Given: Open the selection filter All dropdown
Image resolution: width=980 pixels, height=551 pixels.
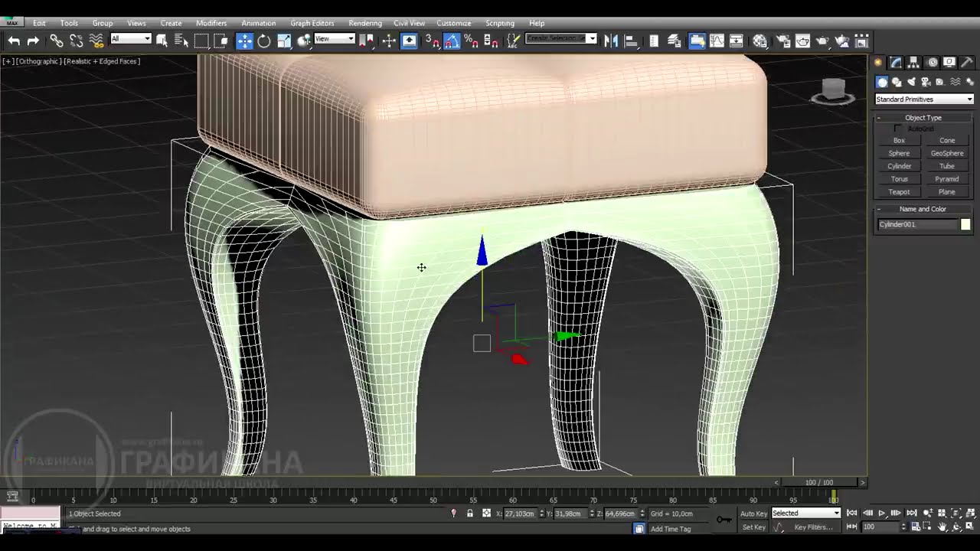Looking at the screenshot, I should click(131, 38).
